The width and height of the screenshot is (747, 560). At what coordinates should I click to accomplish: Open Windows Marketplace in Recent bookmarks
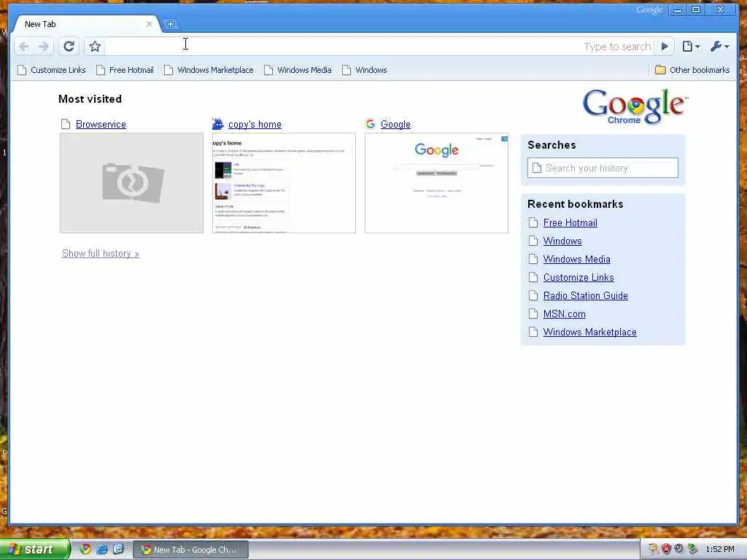tap(589, 332)
